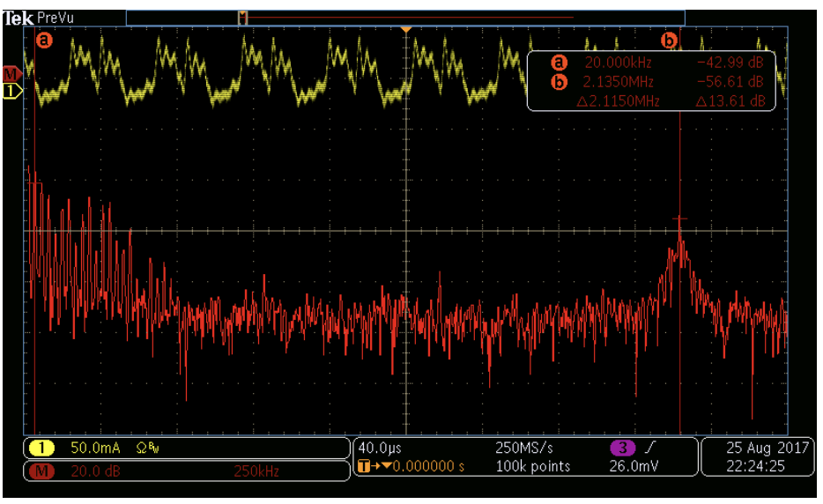This screenshot has width=823, height=504.
Task: Click the 26.0mV trigger level value
Action: point(634,466)
